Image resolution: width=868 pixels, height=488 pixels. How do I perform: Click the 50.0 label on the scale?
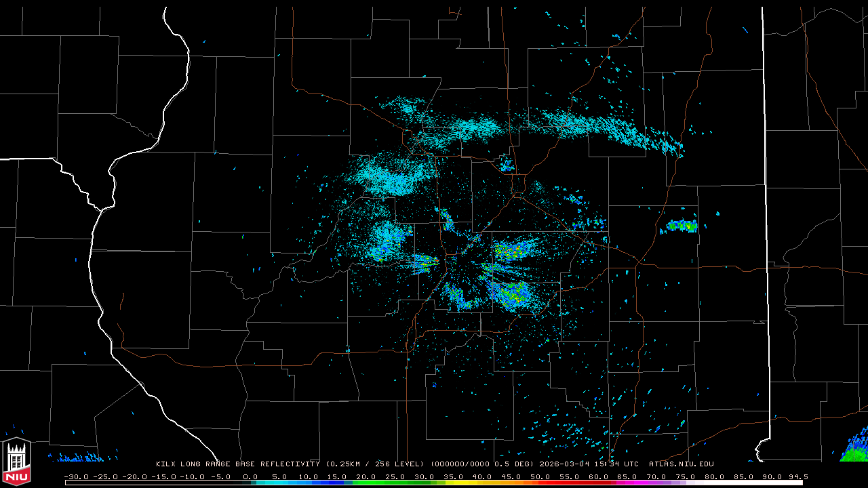tap(540, 476)
